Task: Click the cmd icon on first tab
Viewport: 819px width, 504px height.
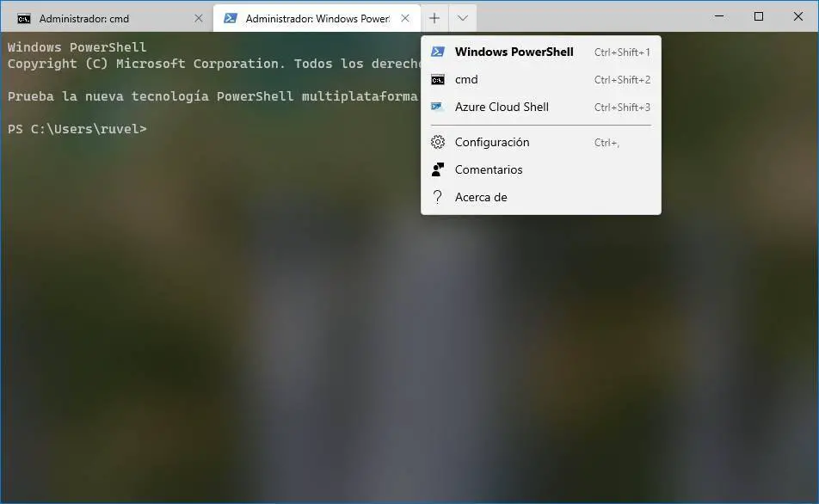Action: [x=23, y=19]
